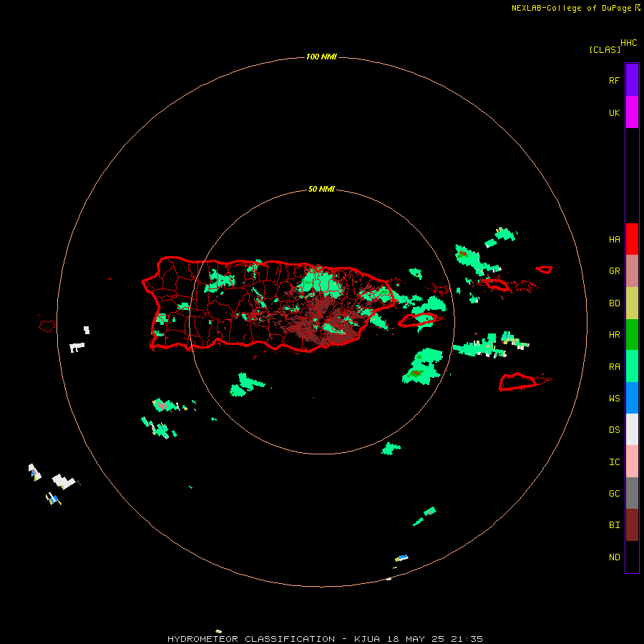Pick the HR dark green legend swatch
The width and height of the screenshot is (644, 644).
coord(632,335)
